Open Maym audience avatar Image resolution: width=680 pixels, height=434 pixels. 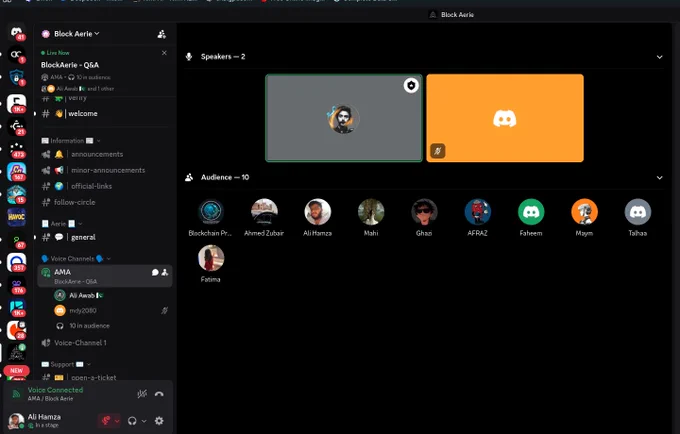coord(584,212)
